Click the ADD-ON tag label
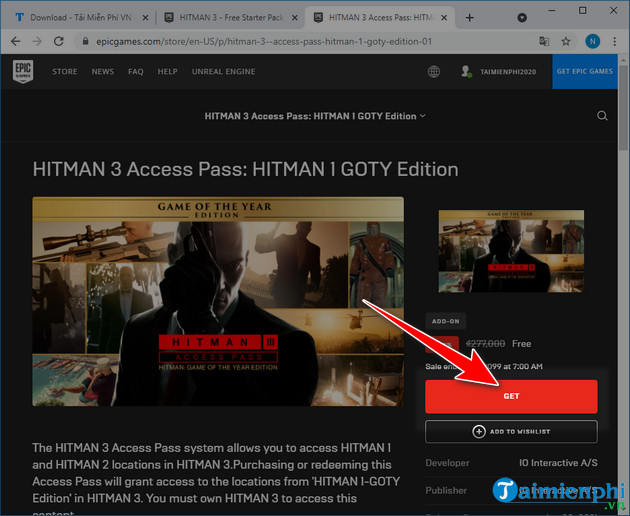 pos(446,321)
